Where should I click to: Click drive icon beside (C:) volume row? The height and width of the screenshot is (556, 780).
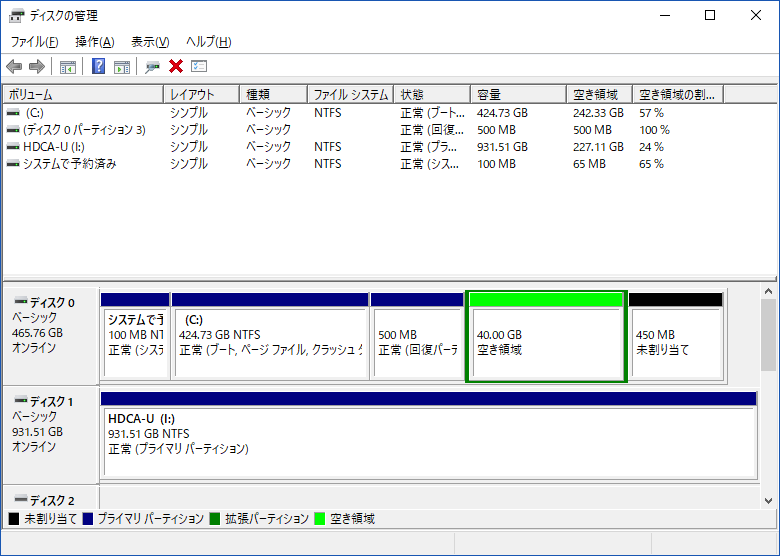click(13, 113)
